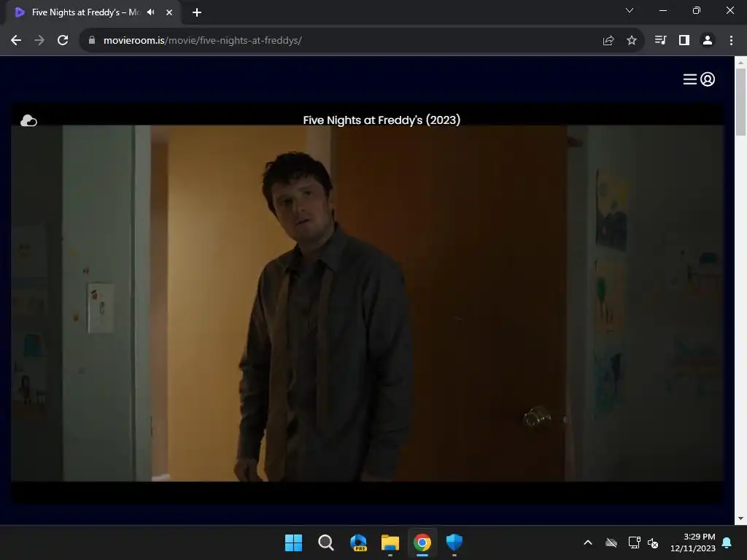
Task: Launch Microsoft Edge PRE from the taskbar
Action: click(x=358, y=542)
